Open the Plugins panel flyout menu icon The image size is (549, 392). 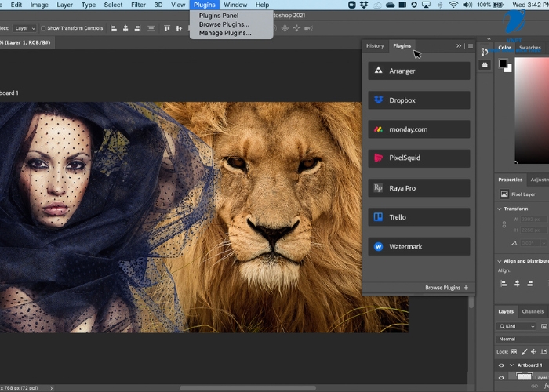pos(471,45)
